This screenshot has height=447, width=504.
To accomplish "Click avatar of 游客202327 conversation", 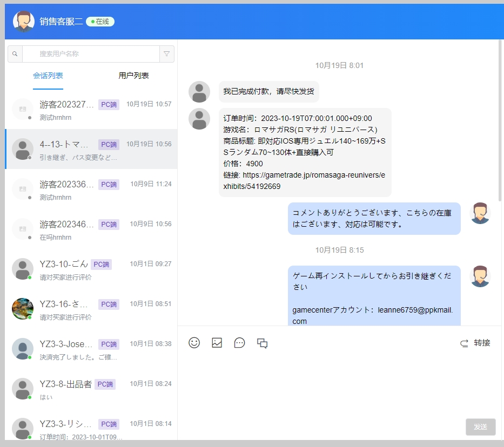I will (x=23, y=109).
